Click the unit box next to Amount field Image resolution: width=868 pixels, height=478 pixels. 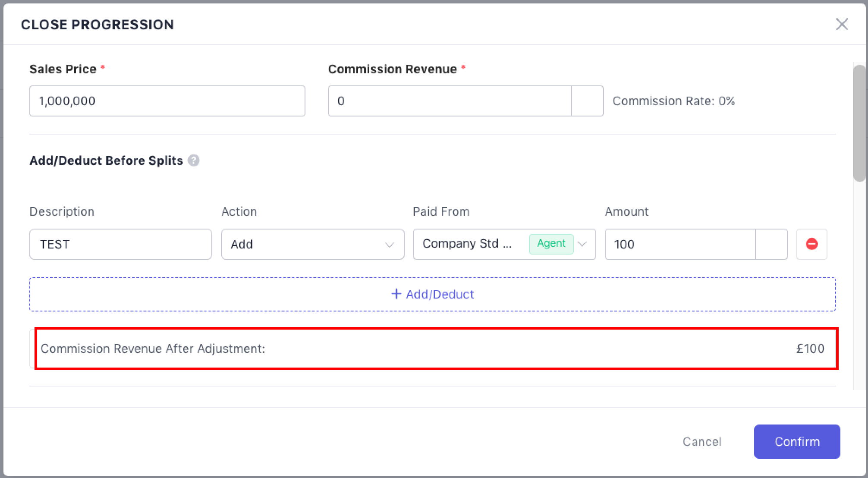pos(771,244)
